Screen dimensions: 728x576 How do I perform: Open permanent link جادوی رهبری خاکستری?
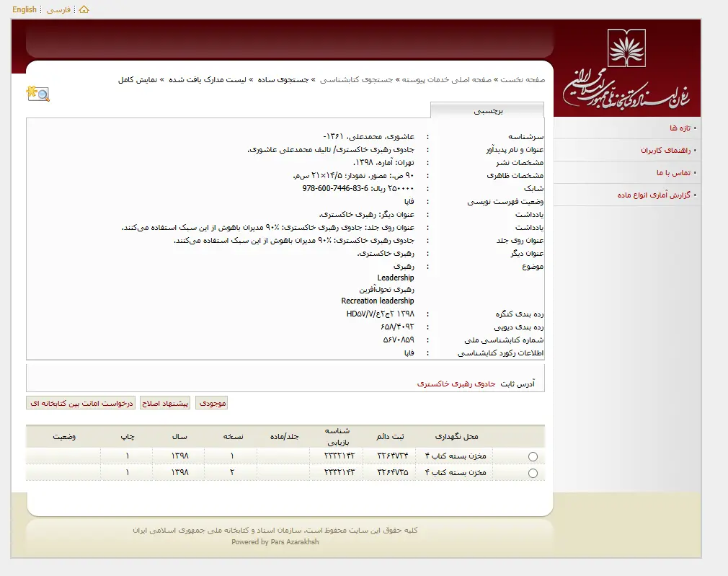456,384
